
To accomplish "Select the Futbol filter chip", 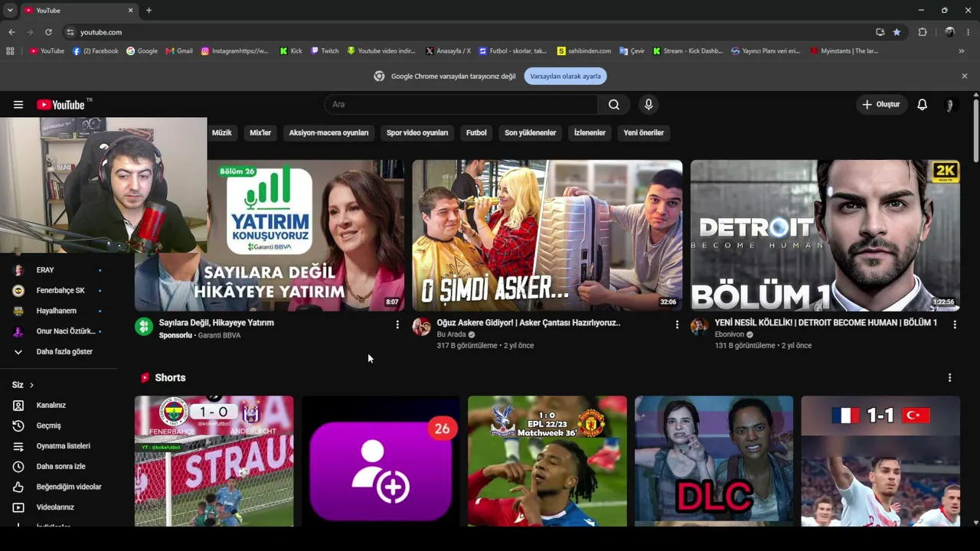I will (x=476, y=133).
